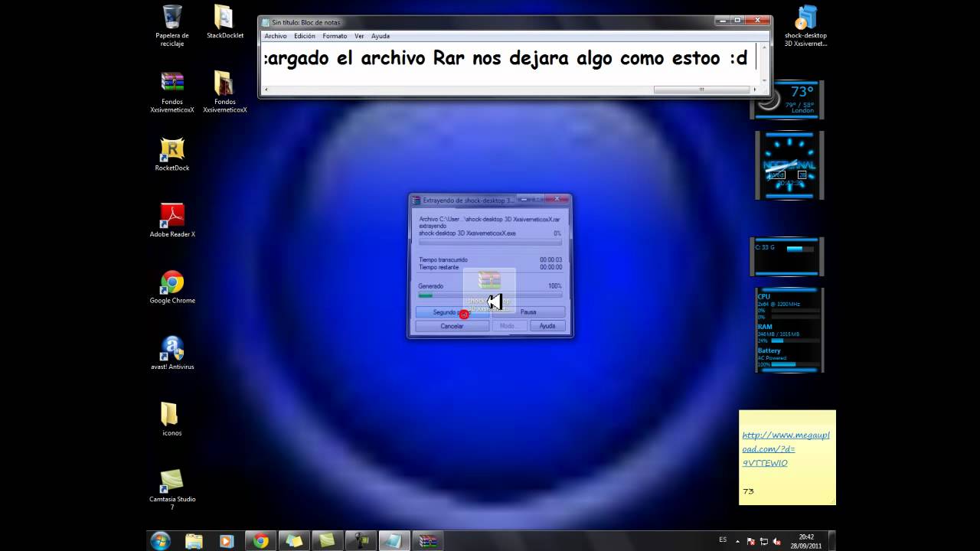The image size is (980, 551).
Task: Click Ayuda button in extraction dialog
Action: click(547, 326)
